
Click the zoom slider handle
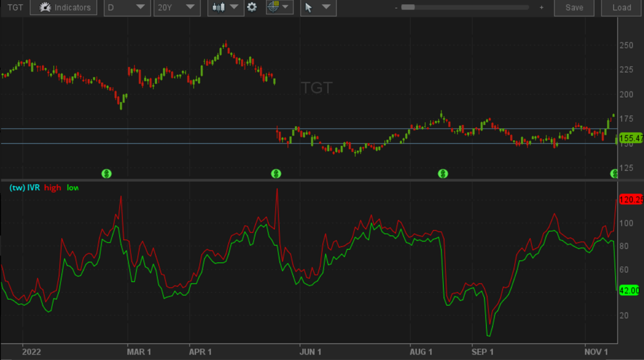(x=408, y=8)
